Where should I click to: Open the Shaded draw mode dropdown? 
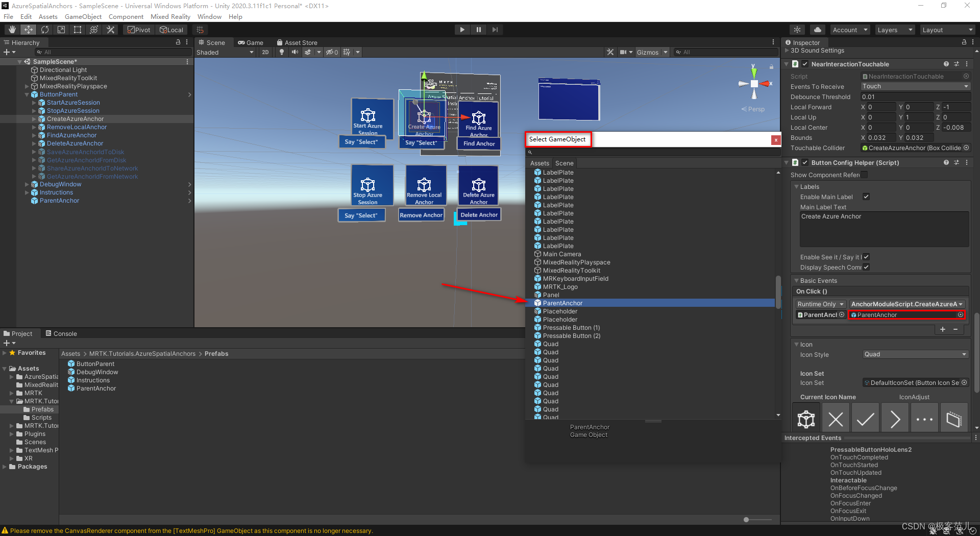point(225,52)
